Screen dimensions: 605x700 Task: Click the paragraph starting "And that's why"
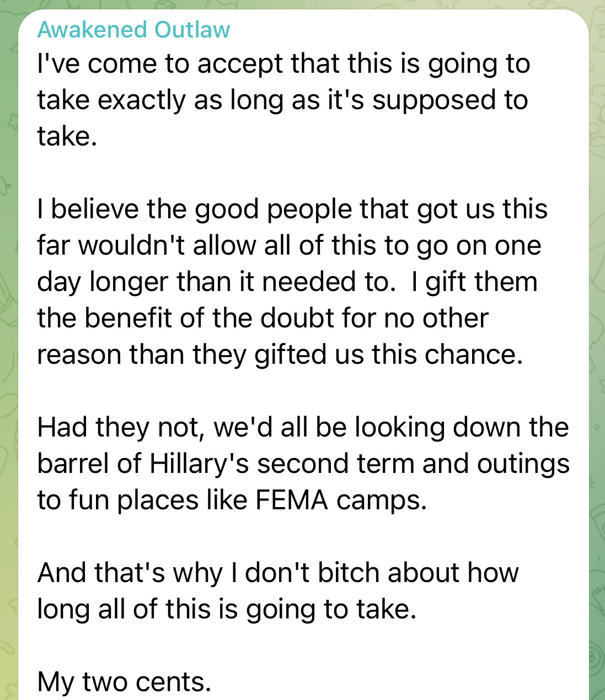[x=277, y=590]
